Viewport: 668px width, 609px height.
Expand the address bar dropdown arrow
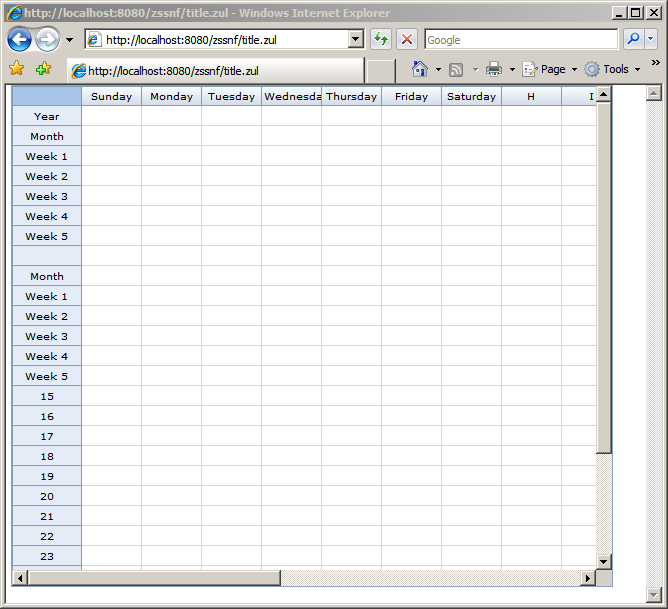coord(356,40)
